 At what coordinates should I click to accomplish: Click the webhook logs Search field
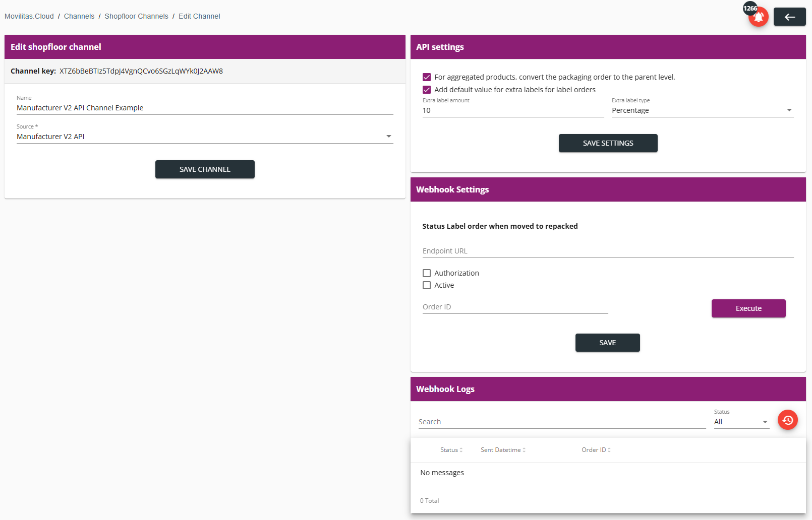click(562, 422)
